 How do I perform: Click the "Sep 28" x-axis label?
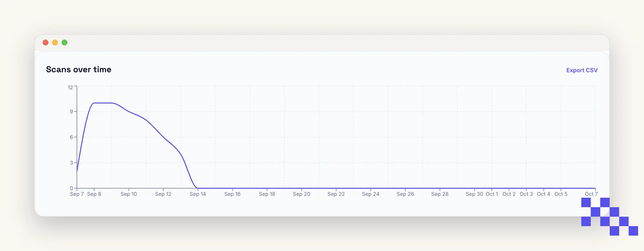[440, 194]
